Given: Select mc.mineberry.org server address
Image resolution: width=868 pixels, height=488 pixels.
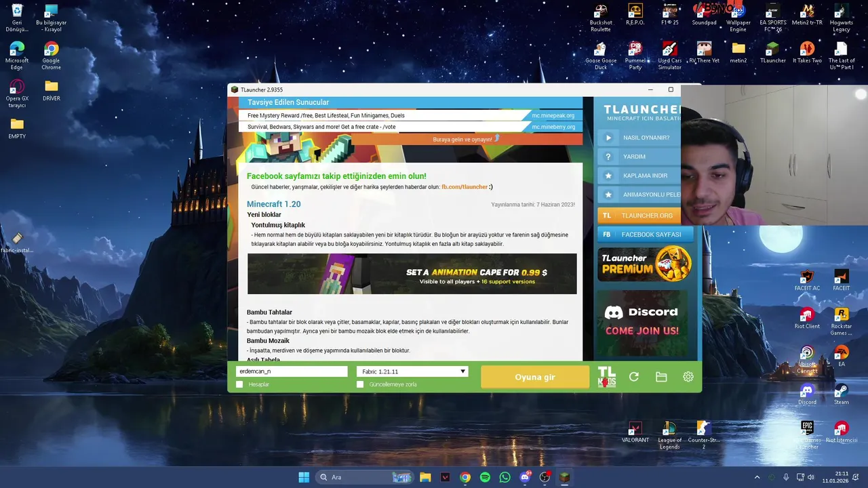Looking at the screenshot, I should click(553, 127).
